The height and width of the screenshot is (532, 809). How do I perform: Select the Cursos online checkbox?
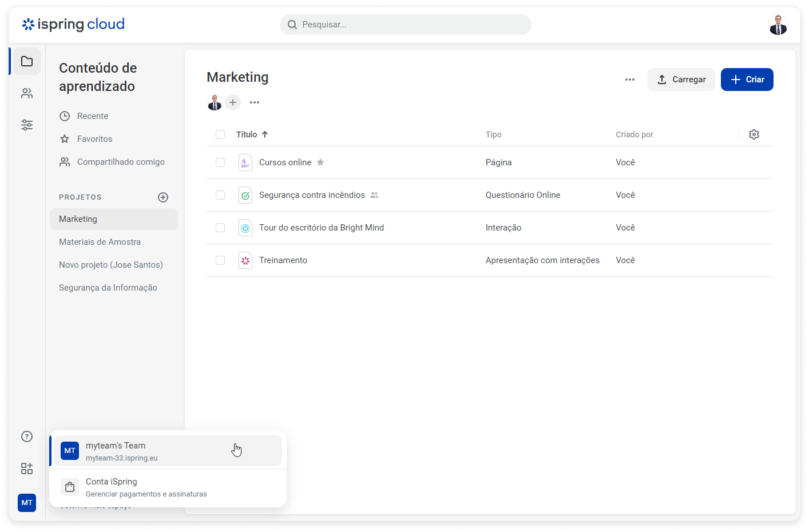pyautogui.click(x=220, y=162)
